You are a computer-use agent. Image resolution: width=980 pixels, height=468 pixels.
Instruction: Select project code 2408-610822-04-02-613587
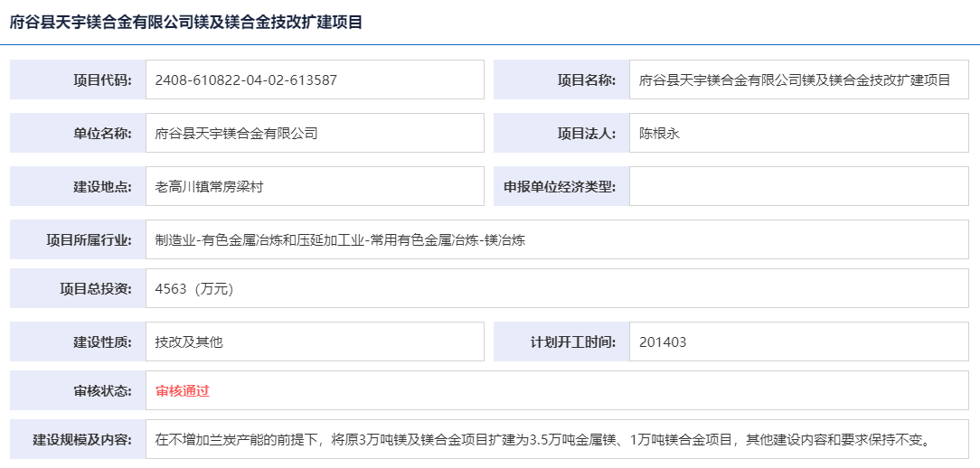246,80
